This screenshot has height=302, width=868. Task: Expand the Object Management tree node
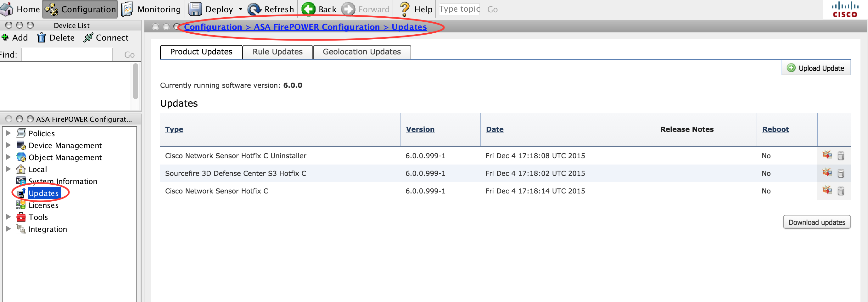9,157
